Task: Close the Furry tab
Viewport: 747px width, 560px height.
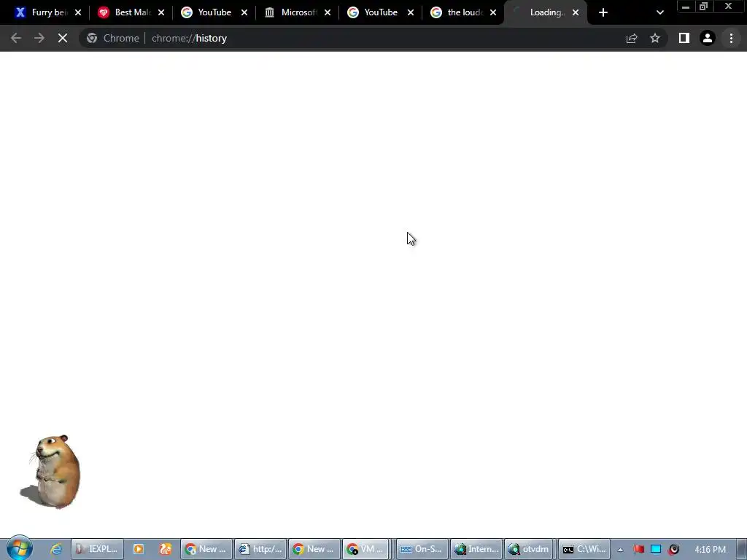Action: 78,12
